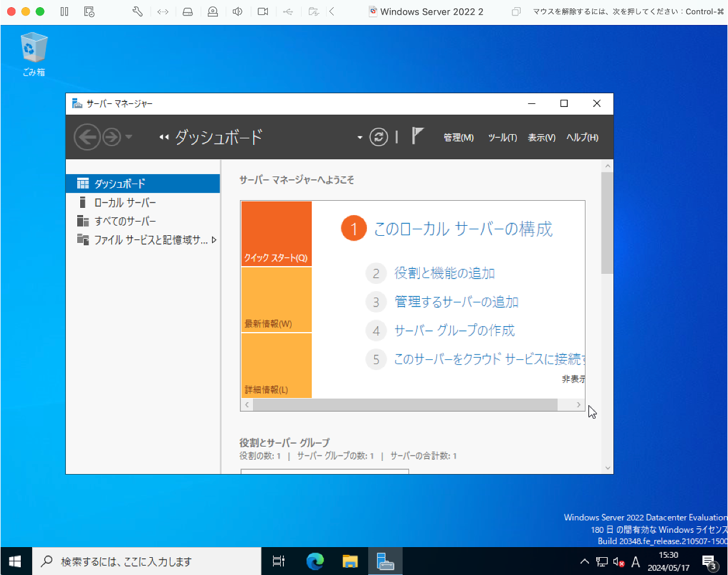Image resolution: width=728 pixels, height=575 pixels.
Task: Open the 表示(V) menu
Action: click(542, 138)
